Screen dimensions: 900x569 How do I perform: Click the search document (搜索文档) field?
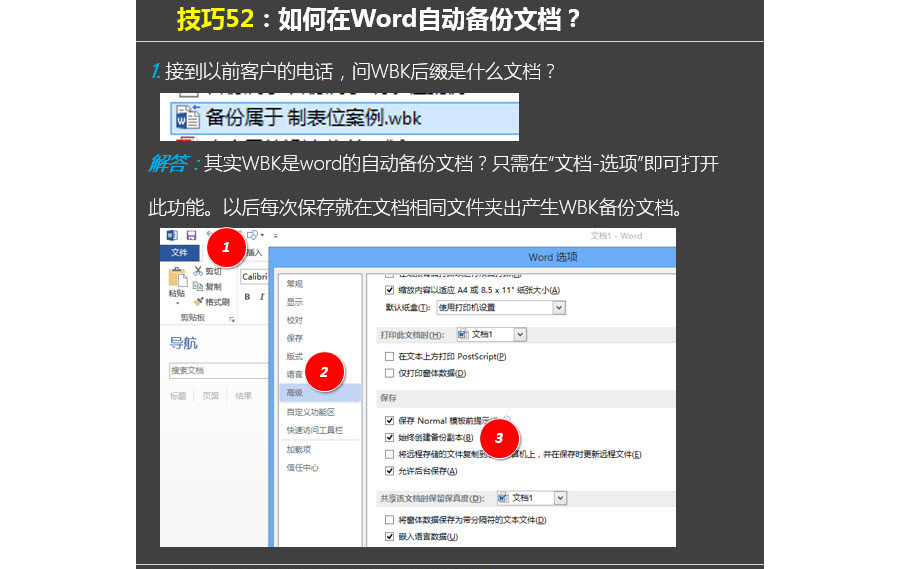(x=219, y=370)
